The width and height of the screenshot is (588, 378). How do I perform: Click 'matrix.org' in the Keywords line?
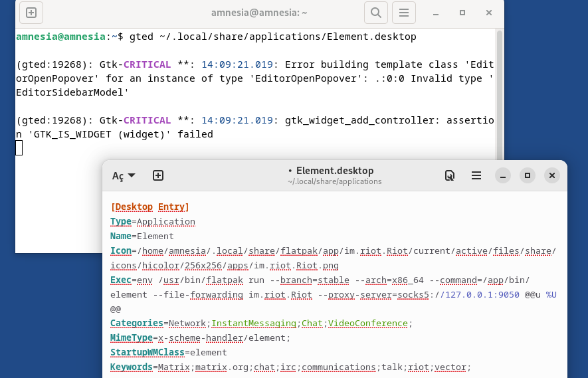[x=222, y=367]
